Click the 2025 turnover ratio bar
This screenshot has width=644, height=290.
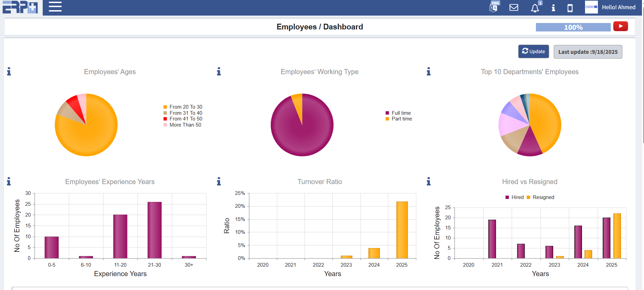click(402, 230)
